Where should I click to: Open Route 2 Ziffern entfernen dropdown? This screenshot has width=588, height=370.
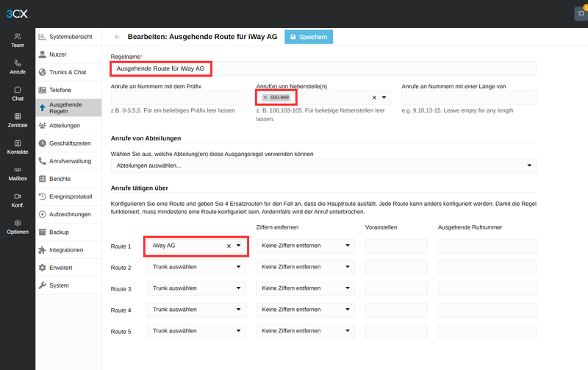click(305, 267)
